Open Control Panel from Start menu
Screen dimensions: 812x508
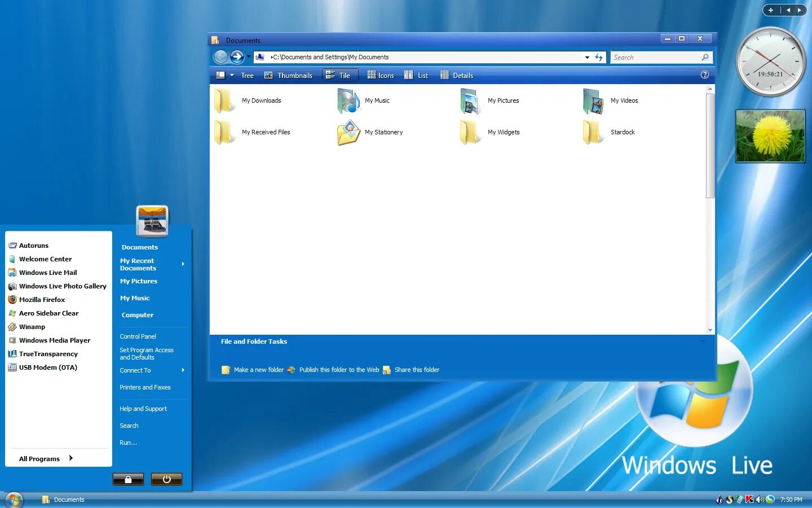tap(138, 336)
